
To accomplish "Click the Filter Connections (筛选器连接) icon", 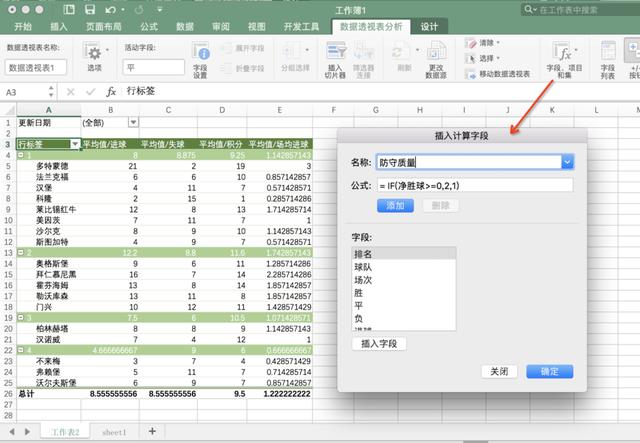I will point(364,60).
